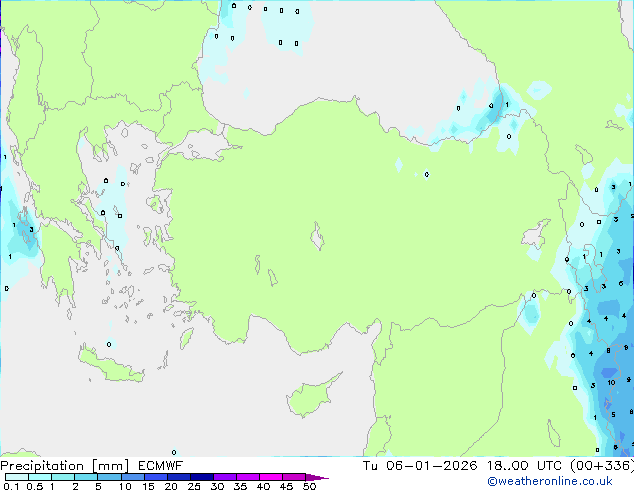Click the '45' legend scale label
Image resolution: width=634 pixels, height=490 pixels.
(x=286, y=486)
